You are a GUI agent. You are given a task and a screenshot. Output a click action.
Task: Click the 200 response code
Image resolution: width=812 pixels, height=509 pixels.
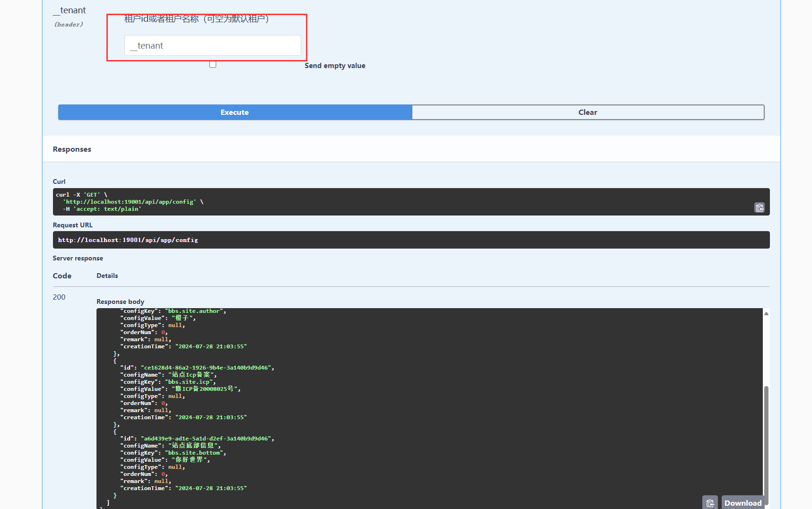tap(59, 297)
